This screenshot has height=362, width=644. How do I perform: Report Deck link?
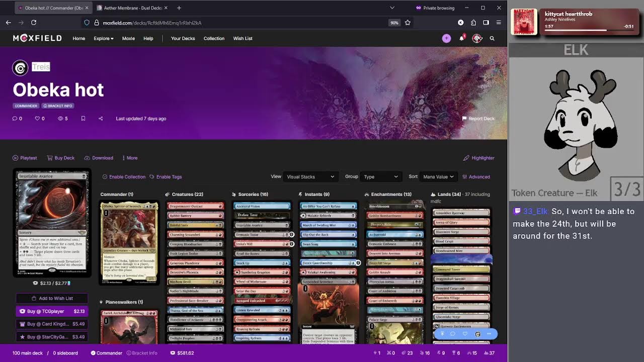tap(478, 119)
